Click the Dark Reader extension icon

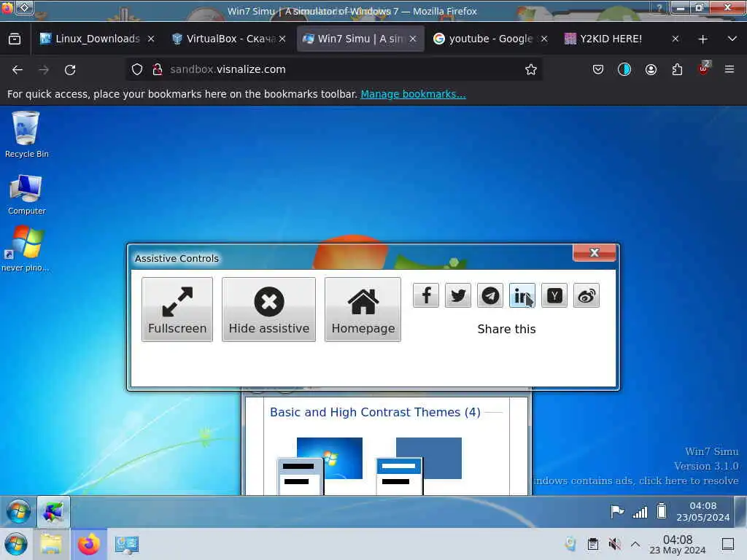tap(624, 70)
